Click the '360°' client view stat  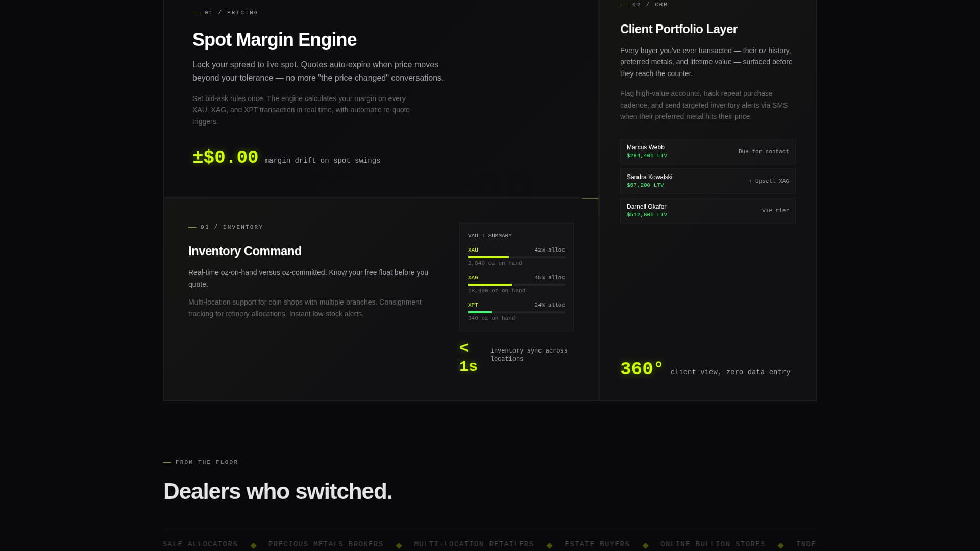coord(642,369)
